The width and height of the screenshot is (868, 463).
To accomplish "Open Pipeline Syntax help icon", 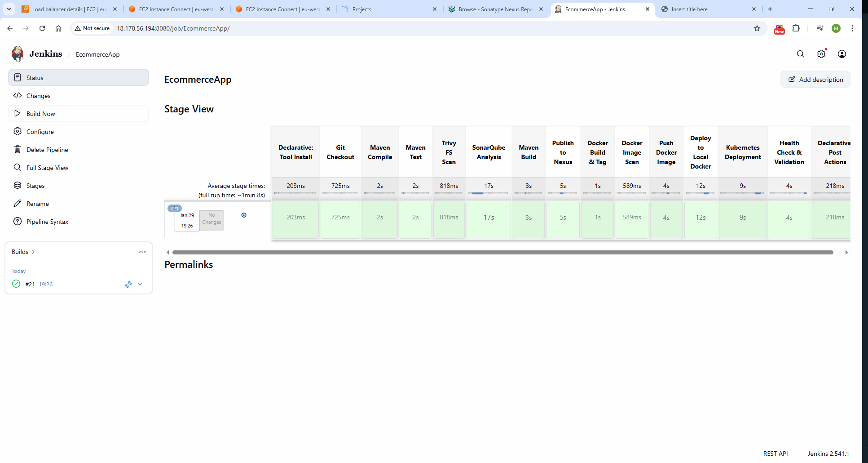I will (x=18, y=221).
